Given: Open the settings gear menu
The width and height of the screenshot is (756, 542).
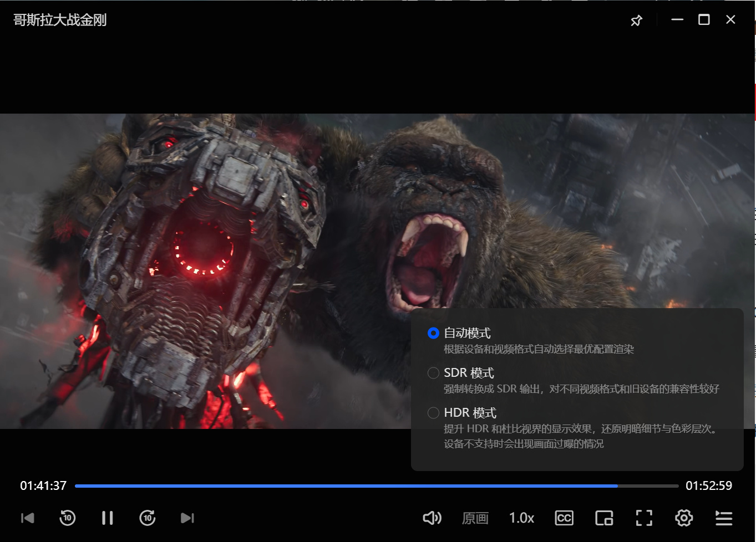Looking at the screenshot, I should click(x=684, y=518).
